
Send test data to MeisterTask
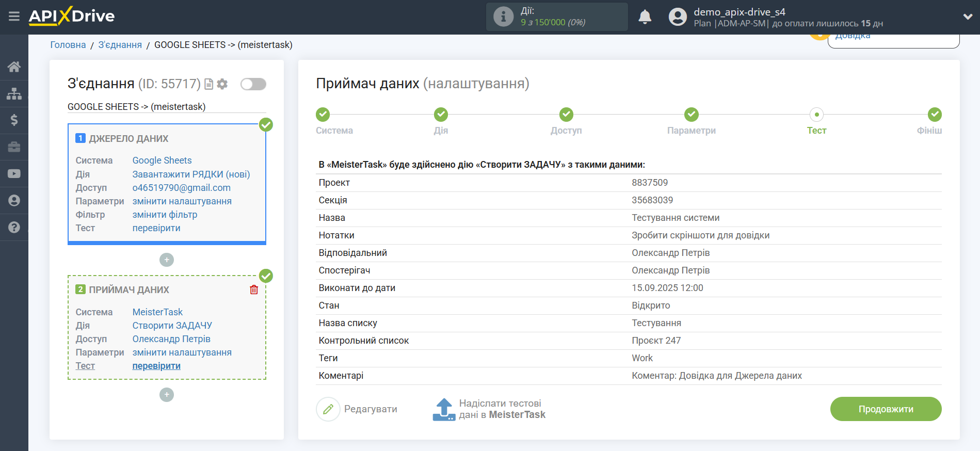(x=489, y=409)
